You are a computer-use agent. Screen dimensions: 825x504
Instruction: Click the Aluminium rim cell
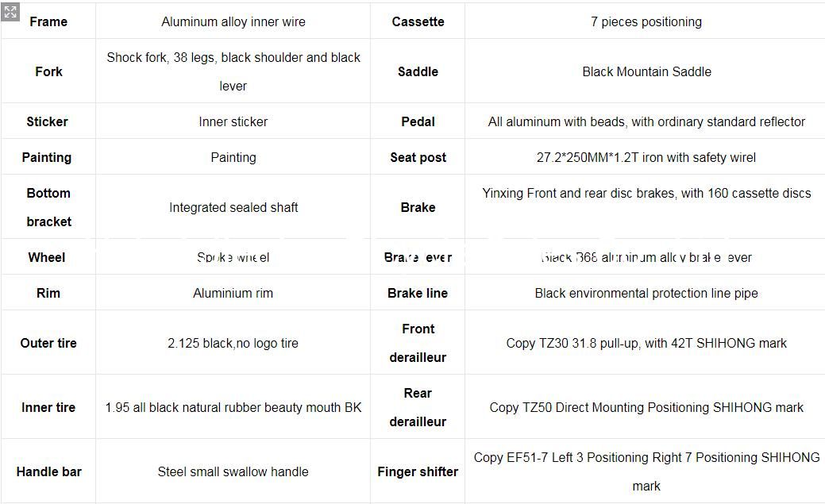[233, 293]
